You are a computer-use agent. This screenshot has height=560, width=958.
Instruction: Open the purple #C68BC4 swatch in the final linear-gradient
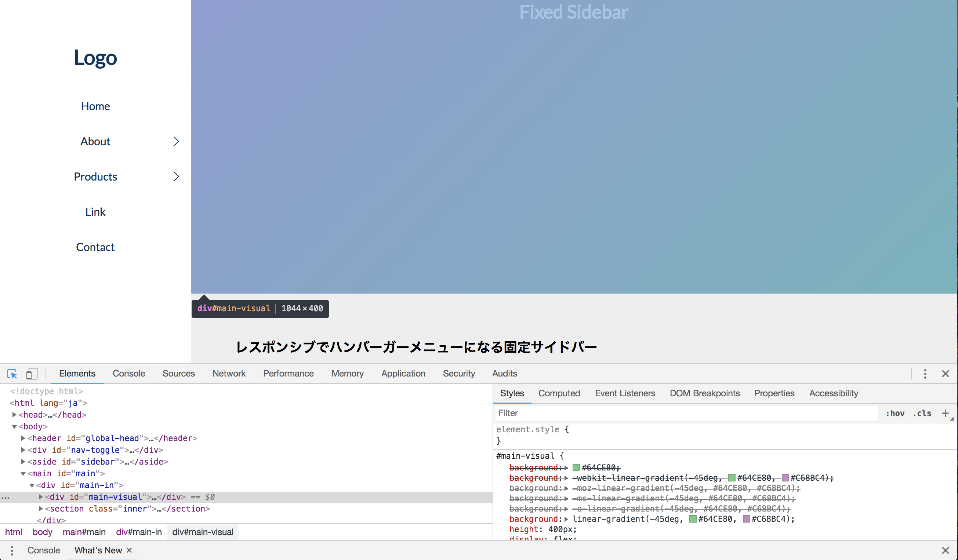(746, 519)
